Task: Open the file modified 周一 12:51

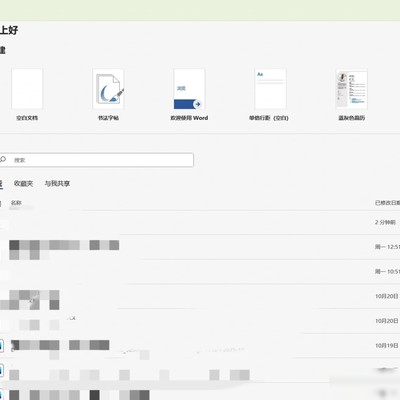Action: pyautogui.click(x=200, y=247)
